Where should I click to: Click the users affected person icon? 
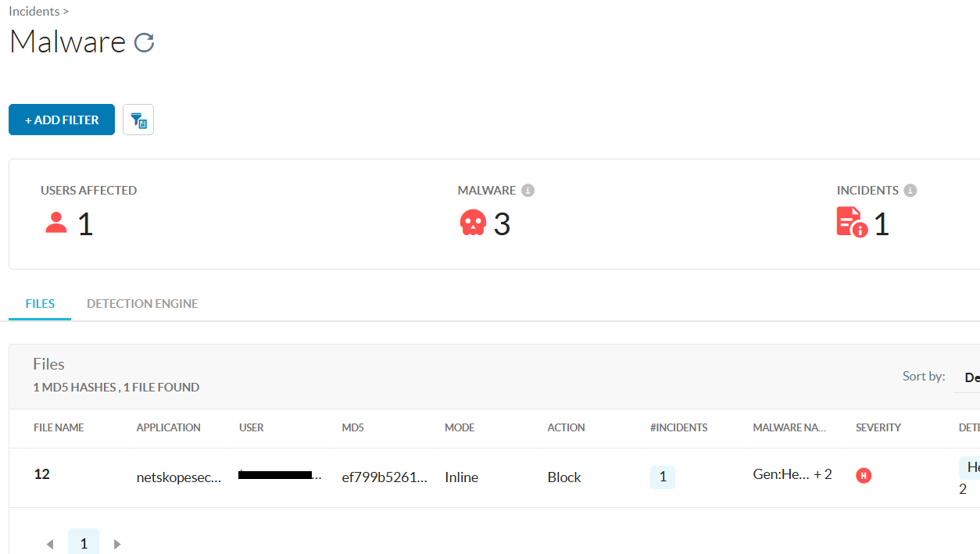[x=56, y=223]
